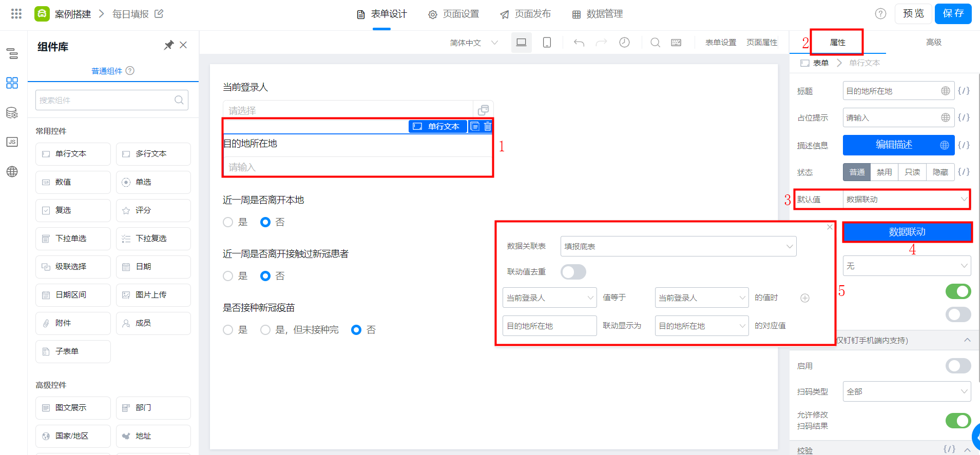Click the blue 数据联动 button

pyautogui.click(x=907, y=232)
